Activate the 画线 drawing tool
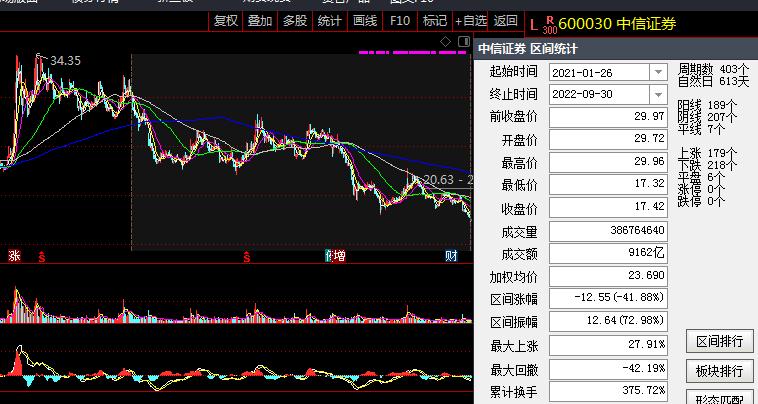This screenshot has width=758, height=404. point(365,21)
